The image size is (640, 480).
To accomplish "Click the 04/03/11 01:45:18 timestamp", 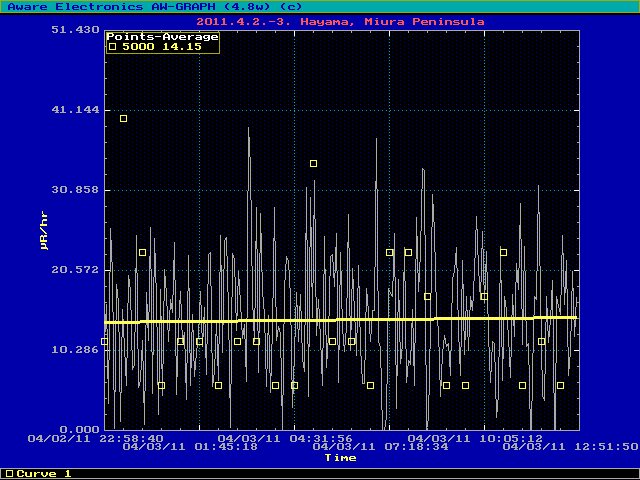I will pos(190,447).
